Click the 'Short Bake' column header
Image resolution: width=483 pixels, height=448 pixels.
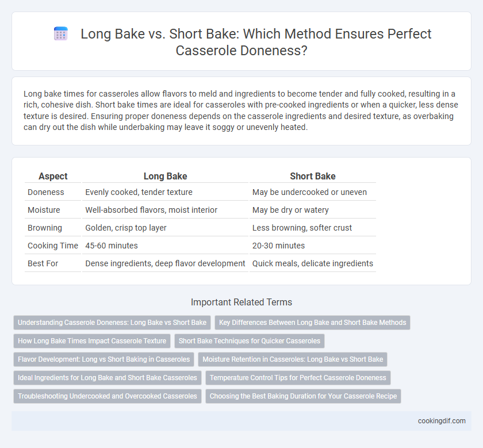(x=313, y=176)
